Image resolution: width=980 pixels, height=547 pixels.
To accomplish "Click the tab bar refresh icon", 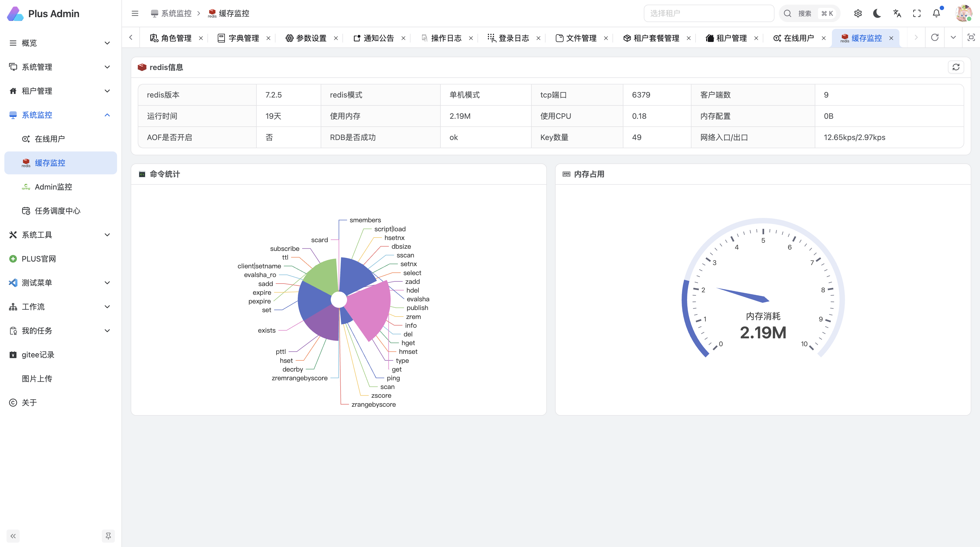I will 934,38.
